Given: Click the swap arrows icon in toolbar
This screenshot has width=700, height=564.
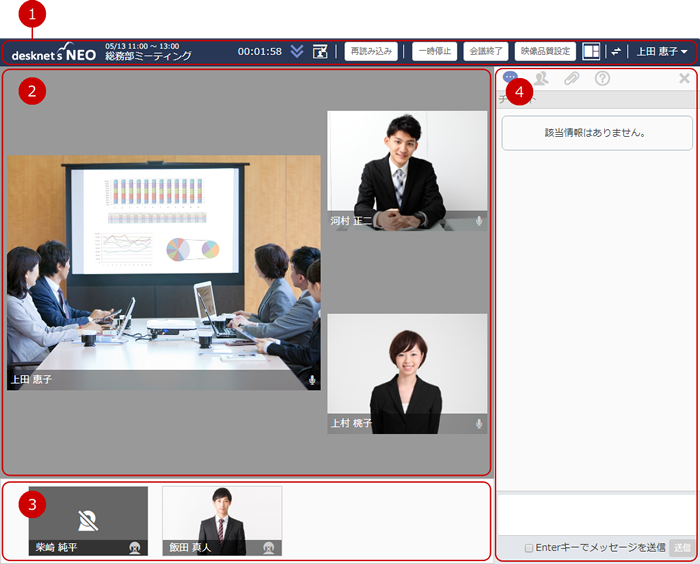Looking at the screenshot, I should [x=616, y=51].
